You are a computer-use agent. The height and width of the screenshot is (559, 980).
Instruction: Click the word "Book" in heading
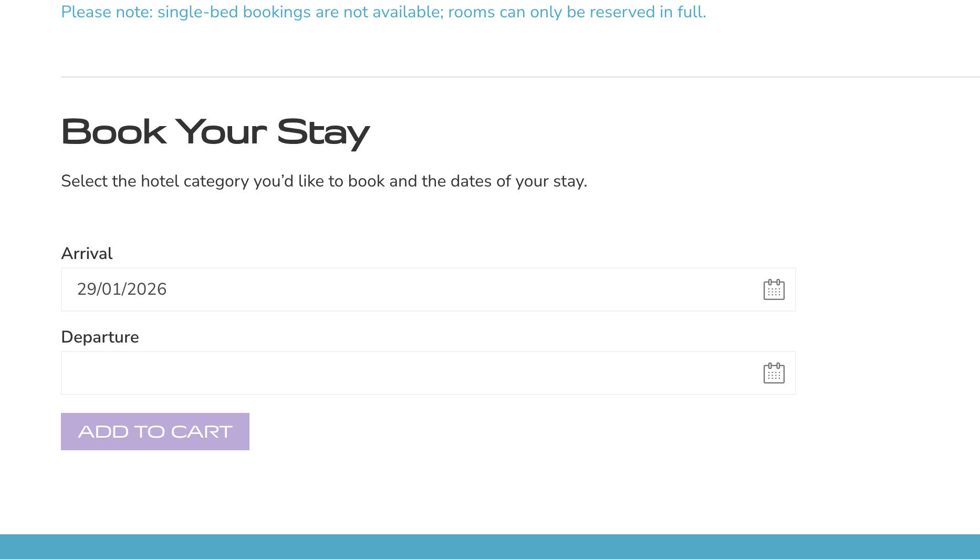tap(114, 131)
